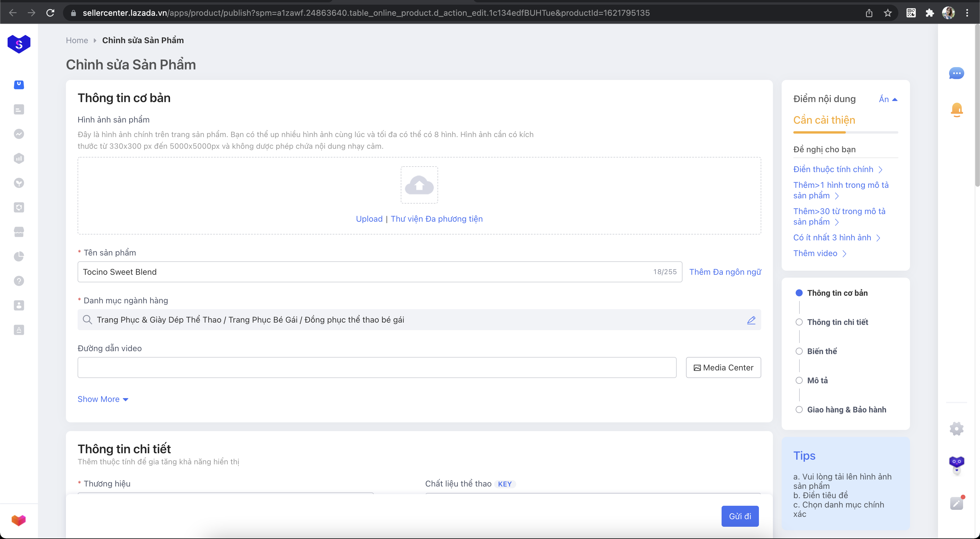This screenshot has width=980, height=539.
Task: Click the cloud upload image icon
Action: (419, 185)
